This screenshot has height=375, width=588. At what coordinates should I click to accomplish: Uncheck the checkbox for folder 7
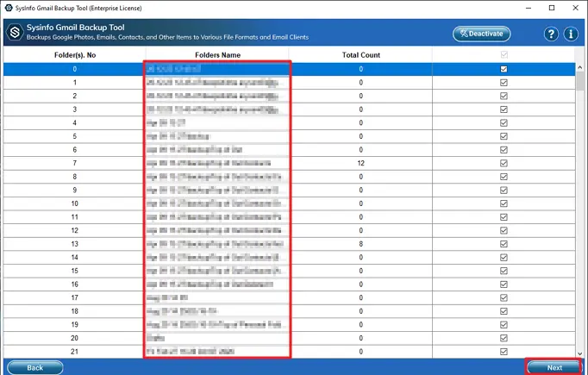[504, 163]
